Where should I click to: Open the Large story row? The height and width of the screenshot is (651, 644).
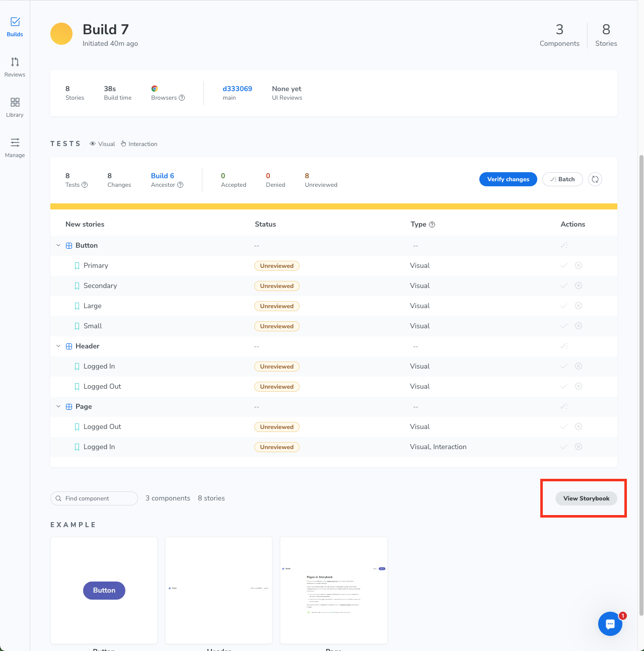click(334, 306)
